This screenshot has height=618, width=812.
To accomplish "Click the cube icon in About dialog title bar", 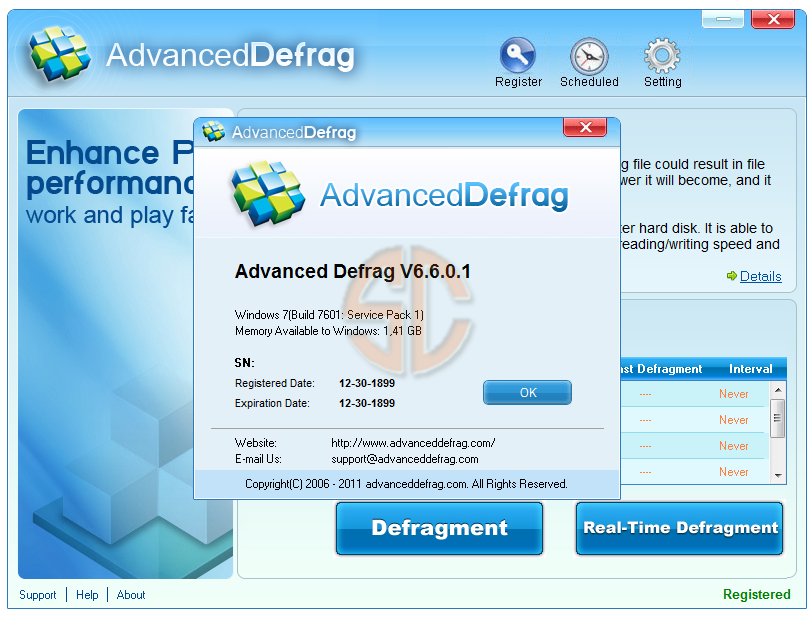I will click(x=213, y=132).
